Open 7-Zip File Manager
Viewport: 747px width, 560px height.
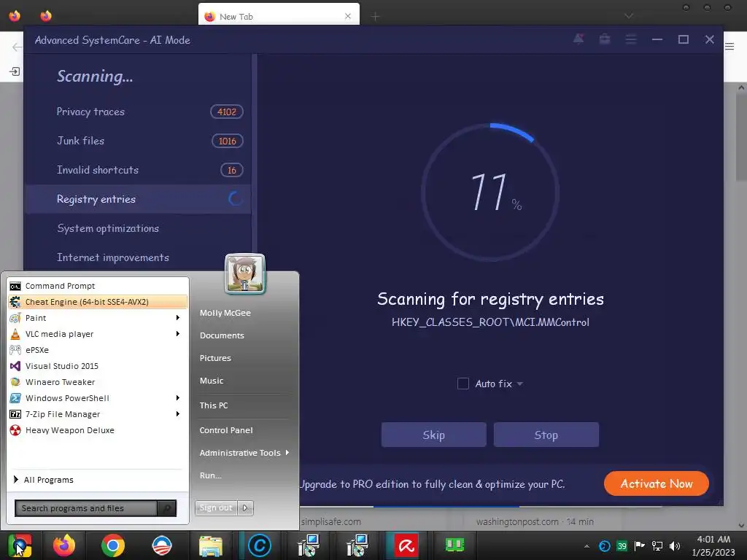click(98, 414)
